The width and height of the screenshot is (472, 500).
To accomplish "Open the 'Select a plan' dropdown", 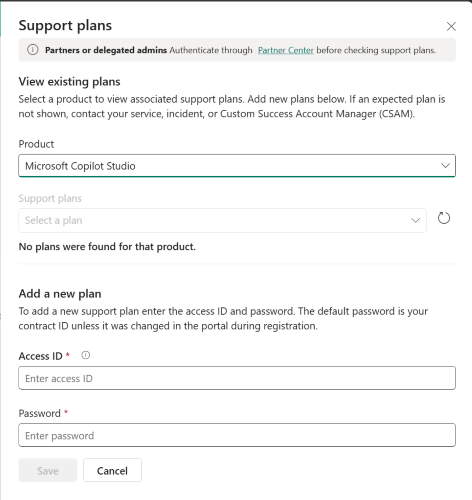I will (222, 220).
